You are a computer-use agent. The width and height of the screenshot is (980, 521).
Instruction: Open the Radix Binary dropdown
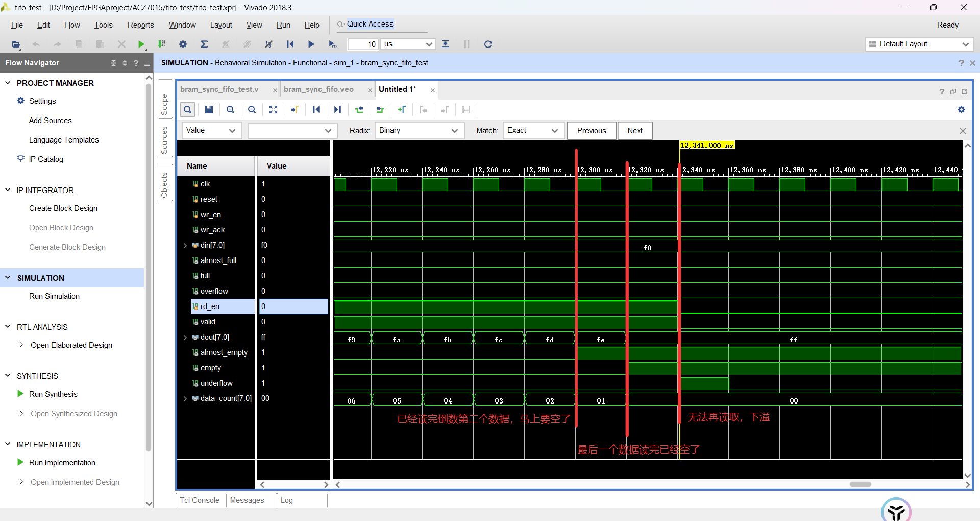(420, 130)
